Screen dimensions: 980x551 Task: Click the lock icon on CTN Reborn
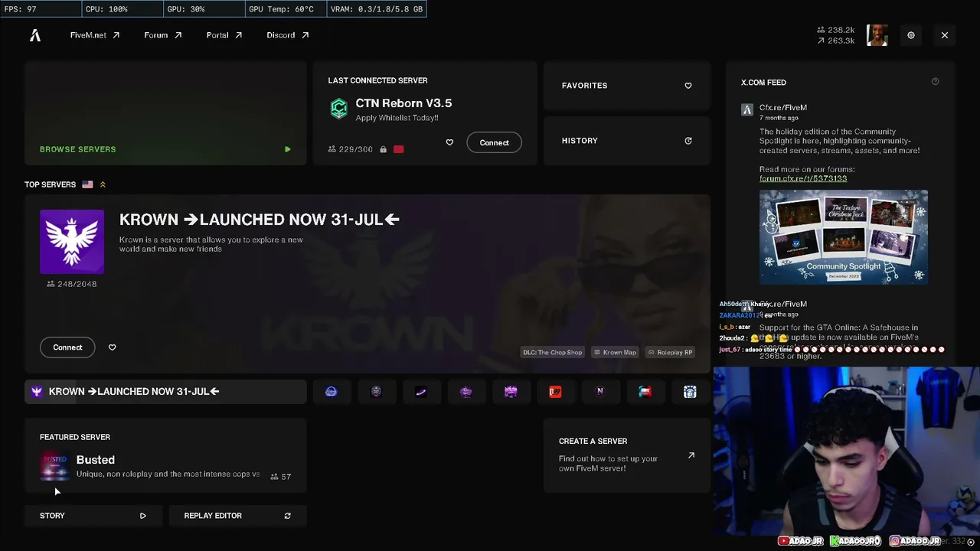point(382,149)
